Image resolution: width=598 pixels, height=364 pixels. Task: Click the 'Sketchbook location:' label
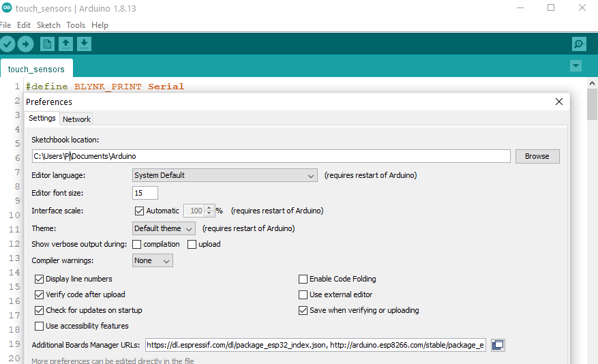point(65,140)
